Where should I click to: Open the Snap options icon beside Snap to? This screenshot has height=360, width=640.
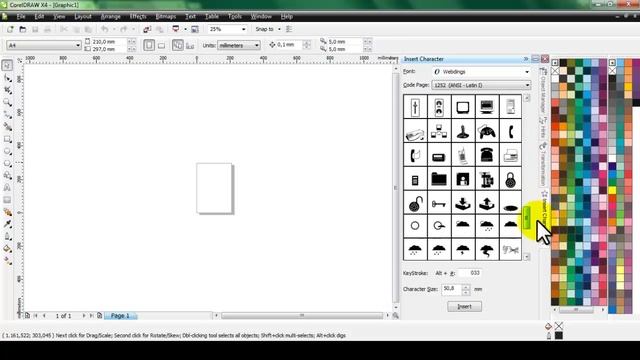289,29
